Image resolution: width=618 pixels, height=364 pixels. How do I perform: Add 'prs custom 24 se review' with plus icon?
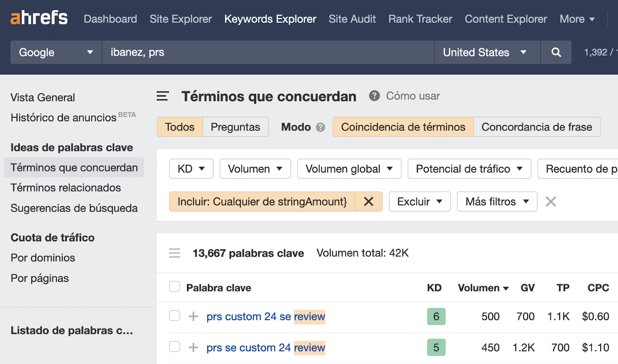(x=193, y=317)
